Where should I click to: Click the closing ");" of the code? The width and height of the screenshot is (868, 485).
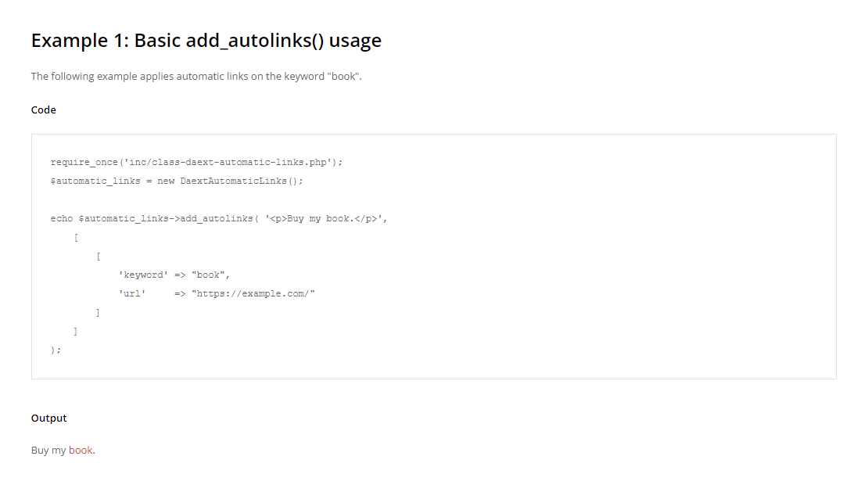[56, 350]
